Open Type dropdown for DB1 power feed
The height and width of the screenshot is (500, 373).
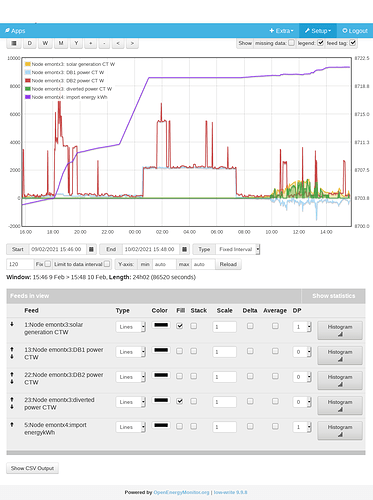click(131, 352)
